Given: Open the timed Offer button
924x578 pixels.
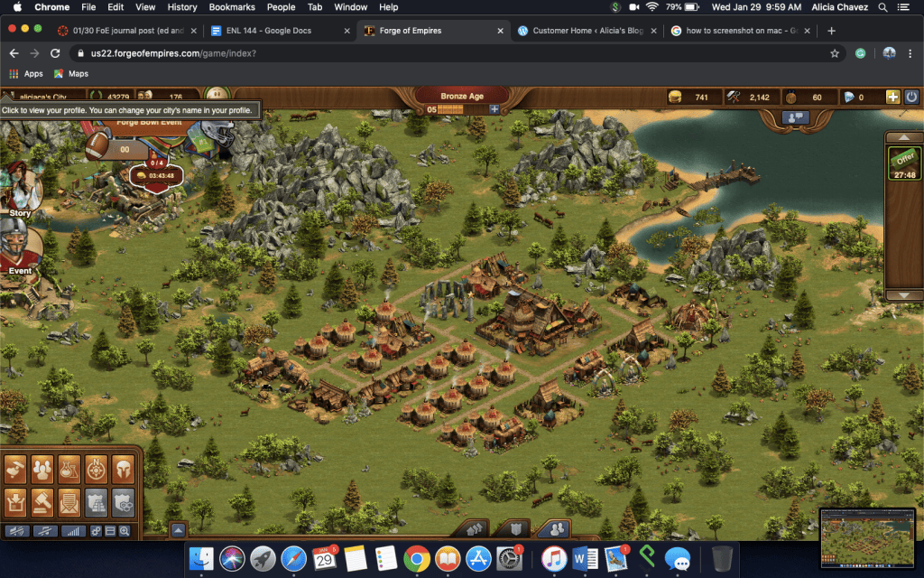Looking at the screenshot, I should click(904, 163).
